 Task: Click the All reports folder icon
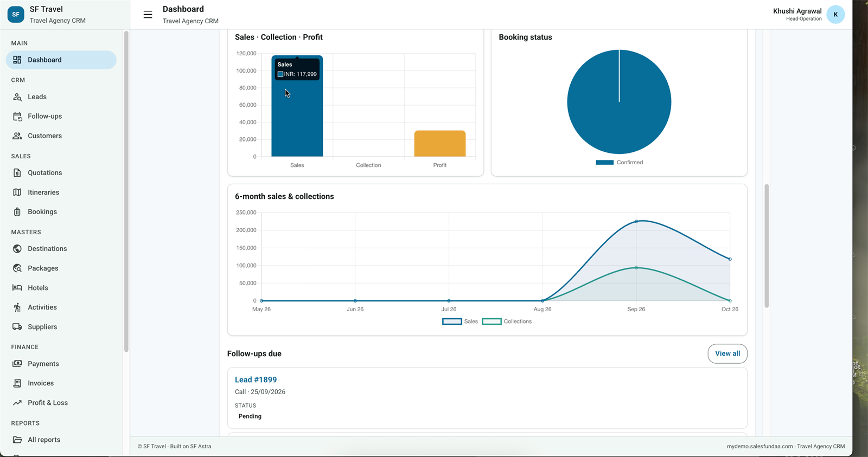17,440
